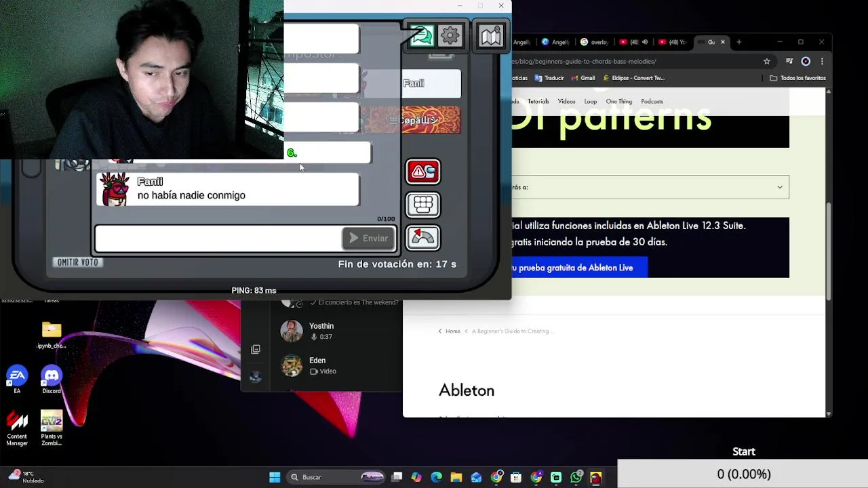The width and height of the screenshot is (868, 488).
Task: Switch to the YouTube tab playing audio
Action: click(x=633, y=42)
